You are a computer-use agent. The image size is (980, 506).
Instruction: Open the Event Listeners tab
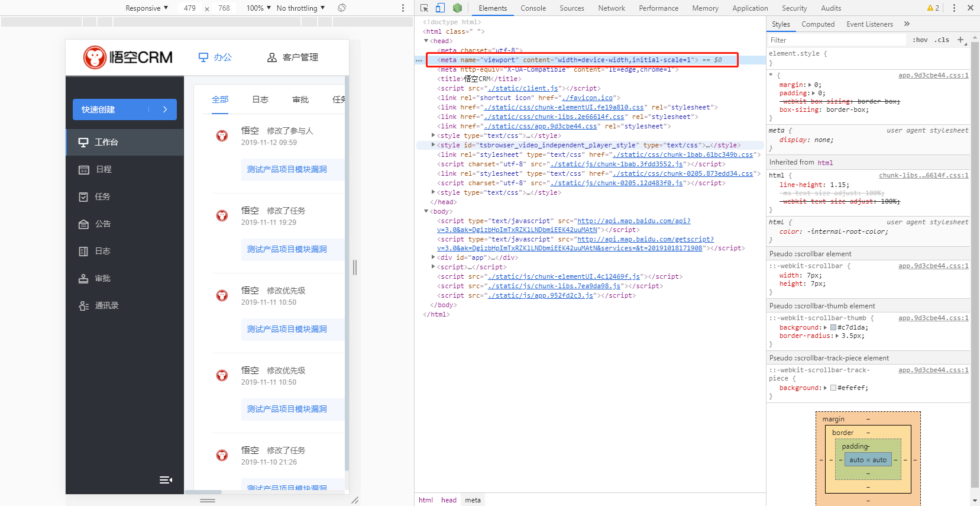869,24
